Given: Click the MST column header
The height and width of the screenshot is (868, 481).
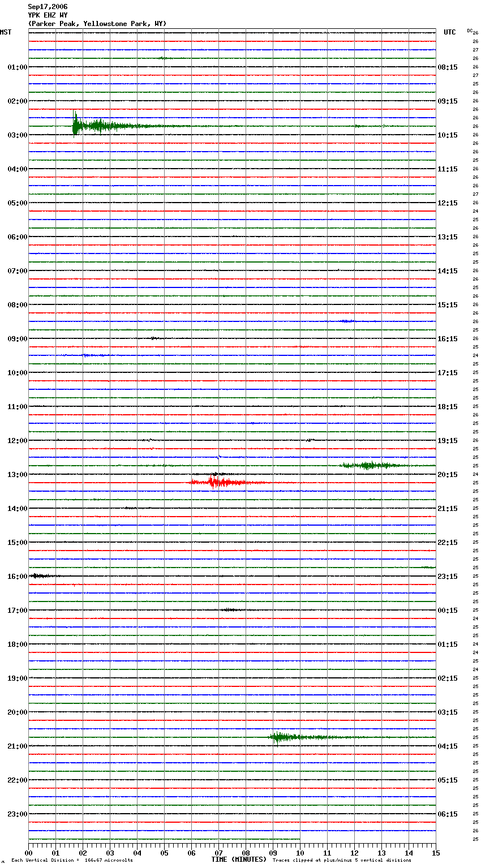Looking at the screenshot, I should pyautogui.click(x=6, y=32).
